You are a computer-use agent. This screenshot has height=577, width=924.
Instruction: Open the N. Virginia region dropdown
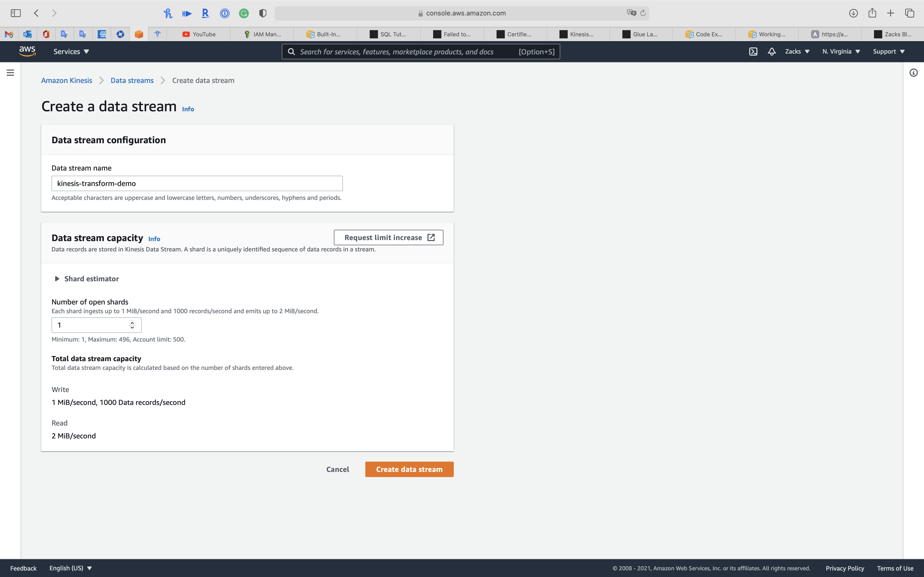[841, 52]
